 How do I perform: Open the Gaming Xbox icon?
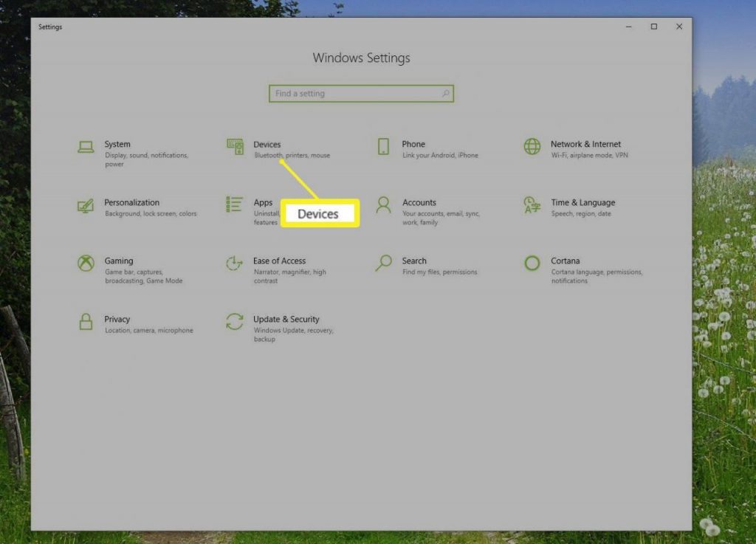[86, 263]
